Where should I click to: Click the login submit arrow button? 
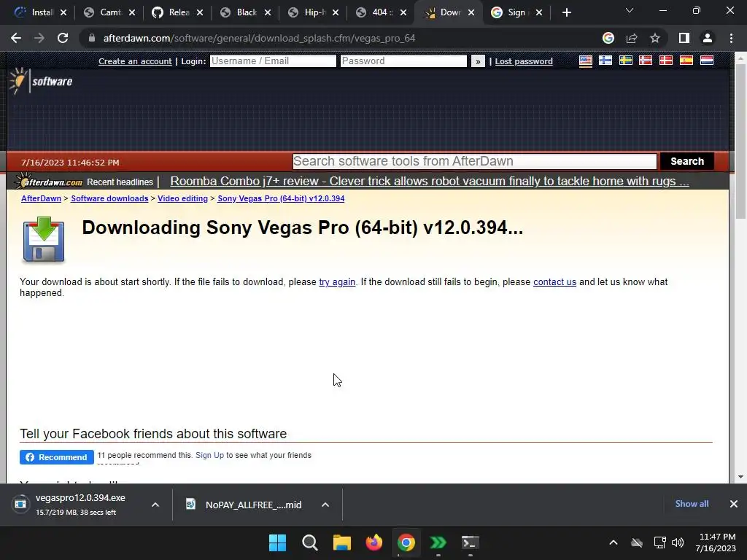coord(477,61)
